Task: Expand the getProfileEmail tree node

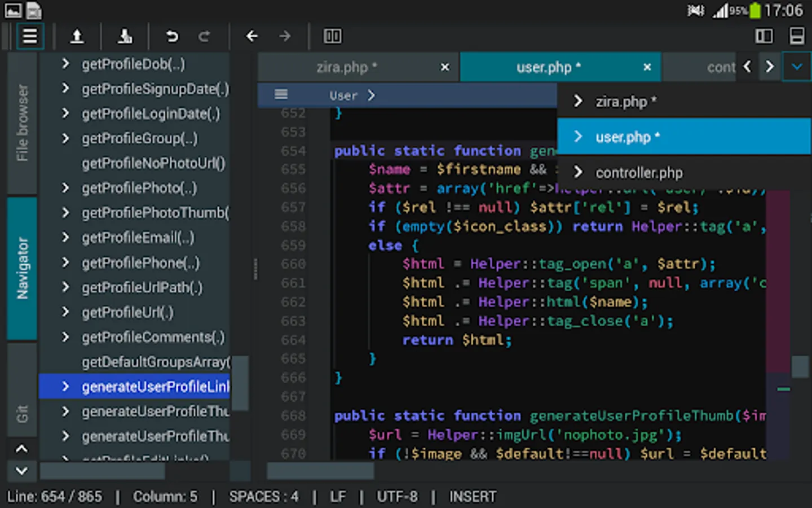Action: pyautogui.click(x=65, y=238)
